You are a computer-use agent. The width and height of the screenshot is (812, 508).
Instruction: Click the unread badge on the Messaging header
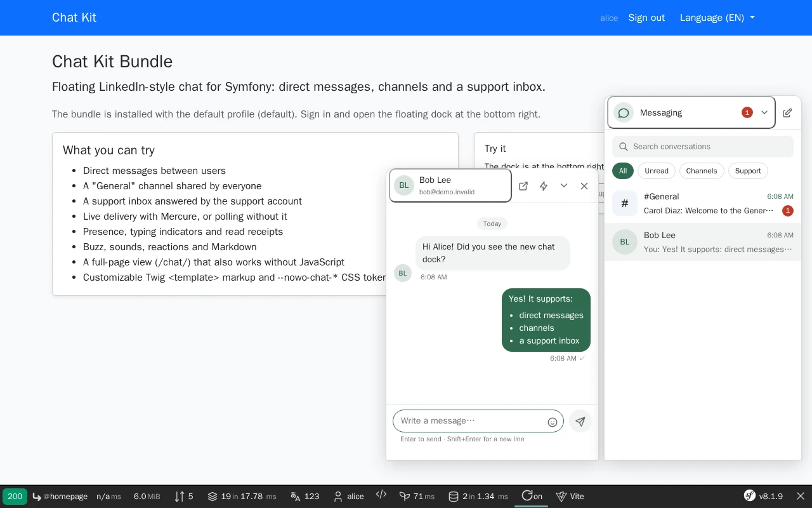click(x=747, y=112)
